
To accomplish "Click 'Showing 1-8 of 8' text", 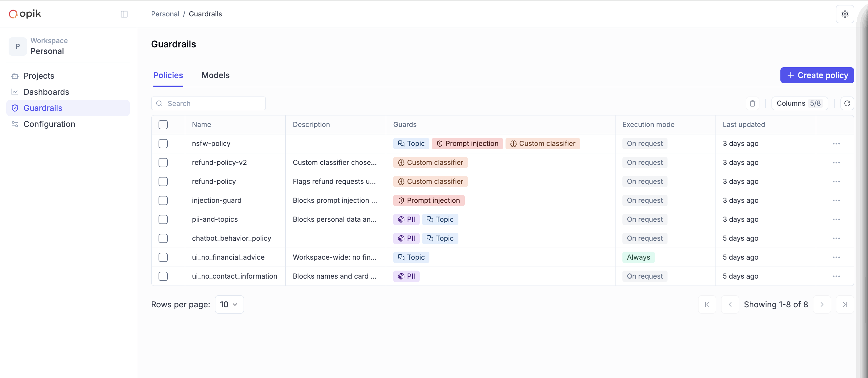I will click(x=776, y=304).
